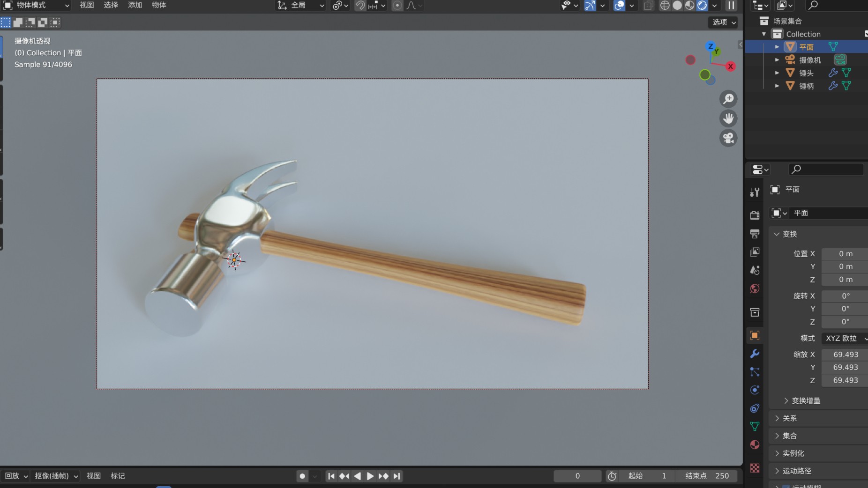Screen dimensions: 868x488
Task: Expand the 锤头 object in outliner
Action: click(x=777, y=73)
